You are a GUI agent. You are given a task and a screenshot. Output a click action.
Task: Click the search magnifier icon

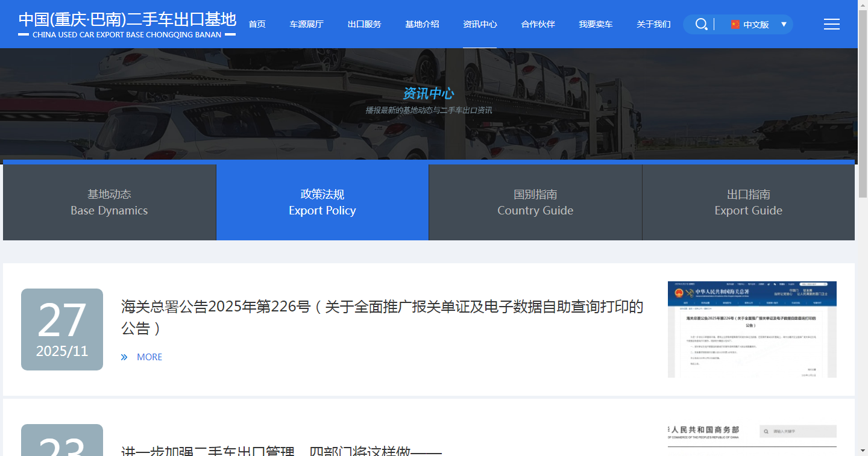coord(701,24)
